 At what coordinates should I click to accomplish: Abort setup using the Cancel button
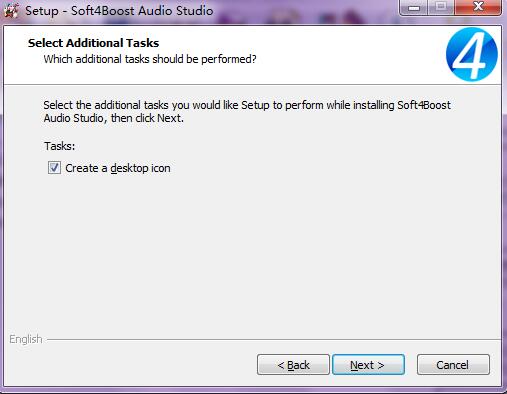[453, 365]
